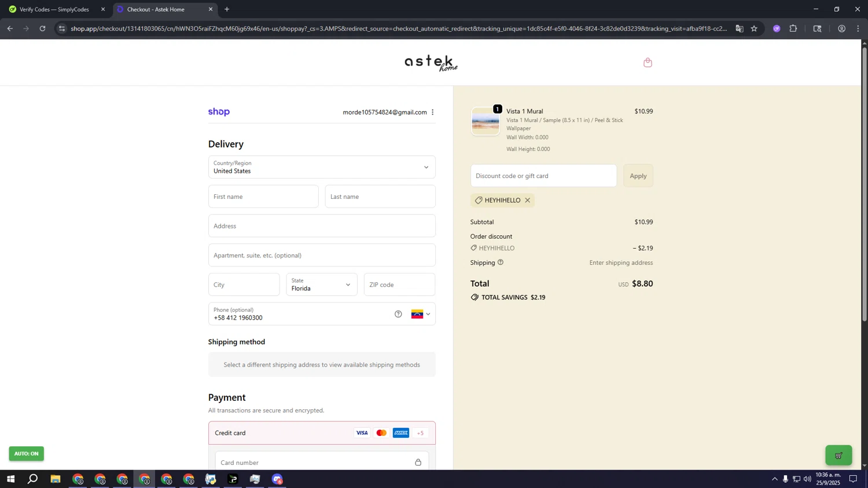
Task: Click the TOTAL SAVINGS $2.19 text
Action: 513,297
